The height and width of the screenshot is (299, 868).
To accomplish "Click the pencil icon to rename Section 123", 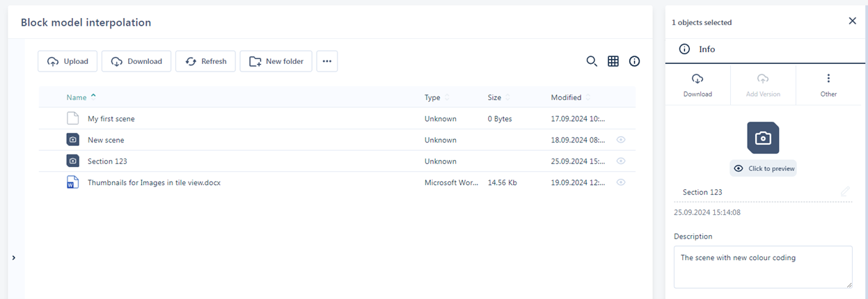I will (845, 191).
